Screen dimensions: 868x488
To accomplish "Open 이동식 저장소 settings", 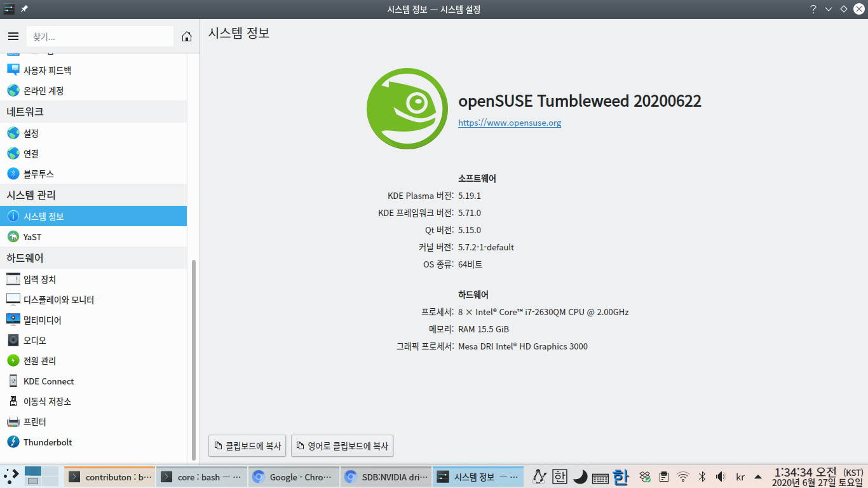I will pos(93,402).
